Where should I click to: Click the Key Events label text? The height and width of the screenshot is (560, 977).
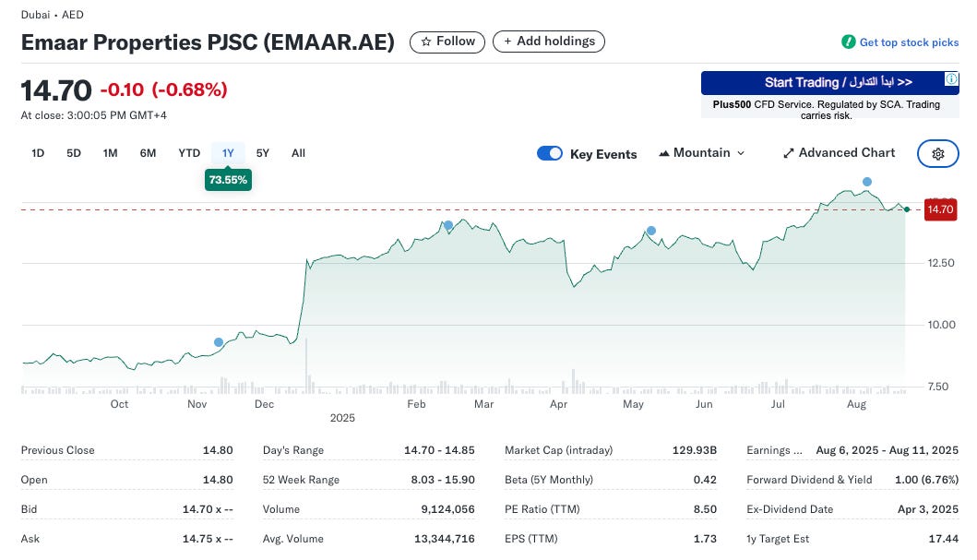click(603, 154)
